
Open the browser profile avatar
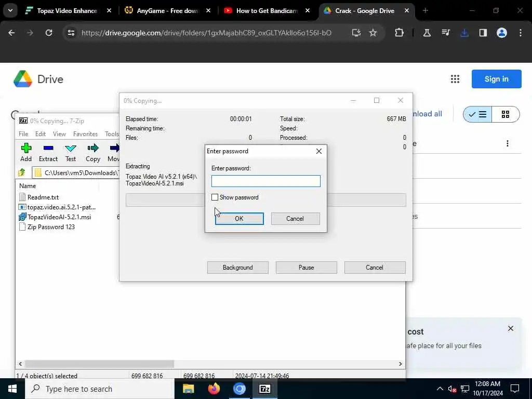[x=502, y=33]
